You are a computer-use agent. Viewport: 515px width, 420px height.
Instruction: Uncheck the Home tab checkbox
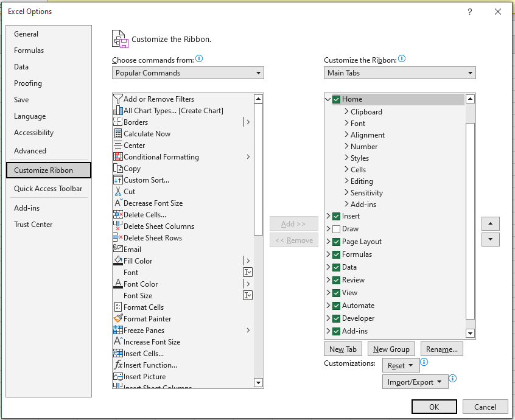(x=336, y=99)
